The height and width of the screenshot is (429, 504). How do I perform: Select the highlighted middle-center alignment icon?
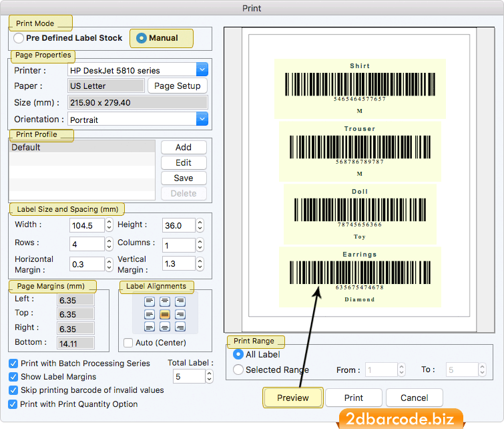[x=165, y=315]
